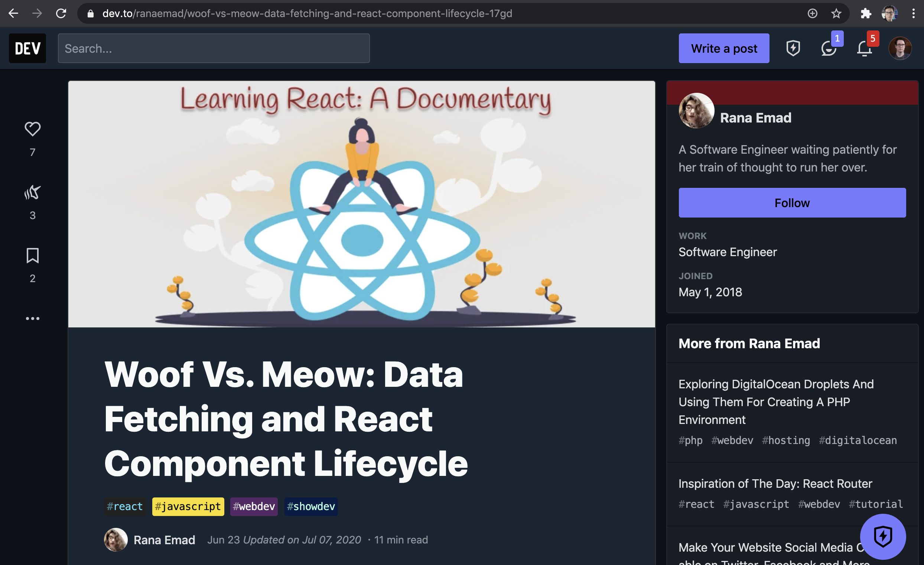924x565 pixels.
Task: Open the notifications bell icon
Action: (863, 48)
